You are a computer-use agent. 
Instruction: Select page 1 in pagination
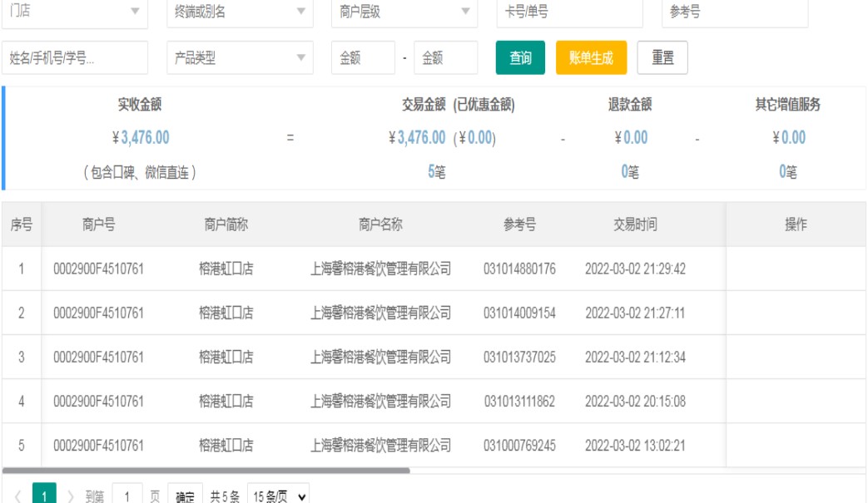44,496
